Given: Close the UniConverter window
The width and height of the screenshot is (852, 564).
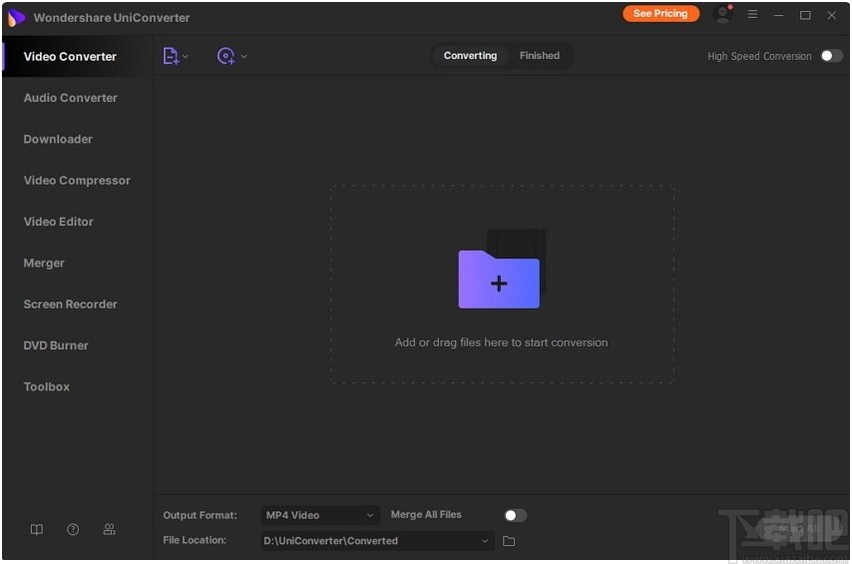Looking at the screenshot, I should click(x=831, y=15).
